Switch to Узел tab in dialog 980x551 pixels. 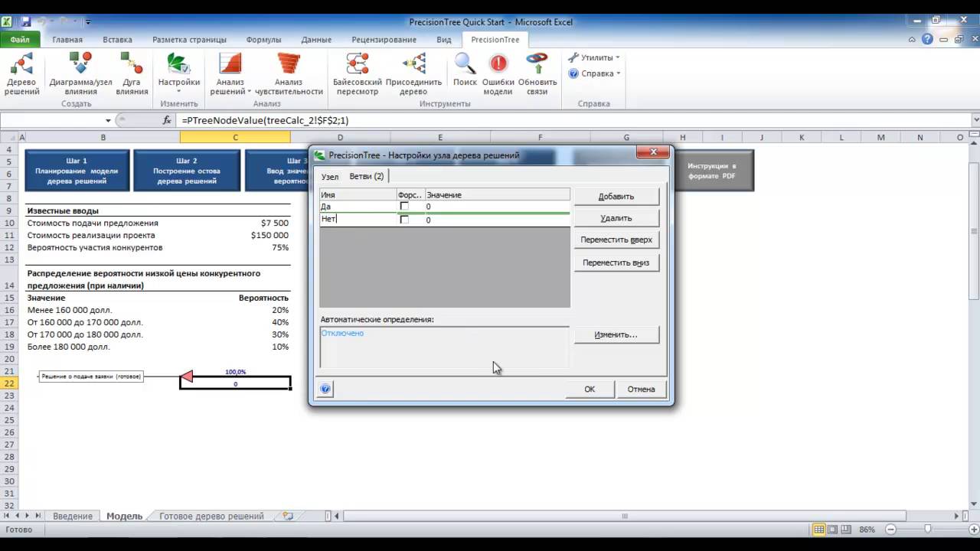tap(329, 177)
